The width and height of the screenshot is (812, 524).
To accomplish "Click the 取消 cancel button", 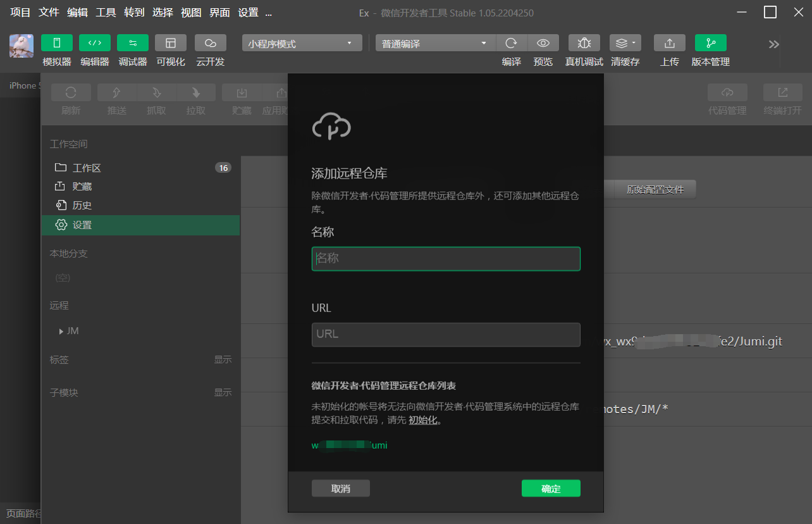I will [x=341, y=489].
